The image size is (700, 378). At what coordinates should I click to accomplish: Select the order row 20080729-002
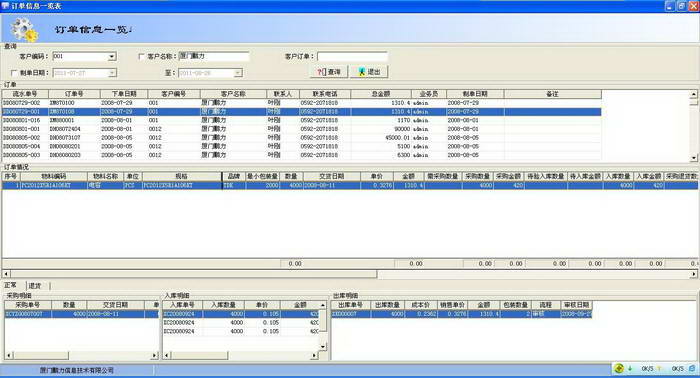[x=301, y=103]
